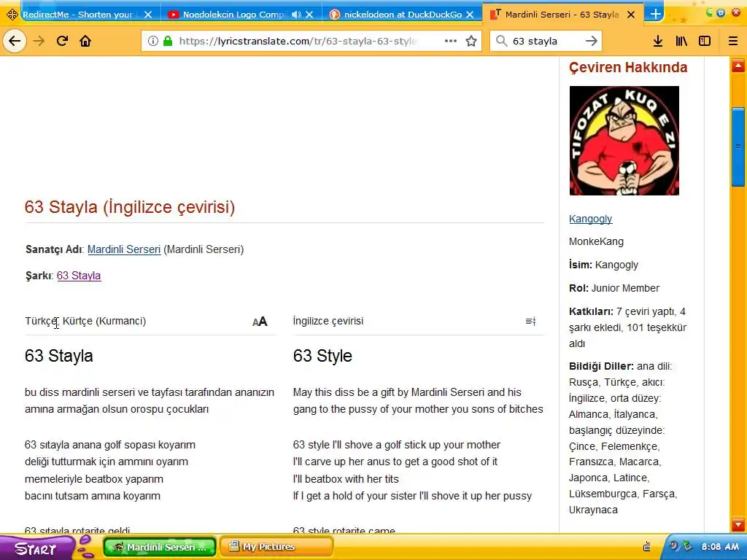Open the browser home page

pos(85,41)
